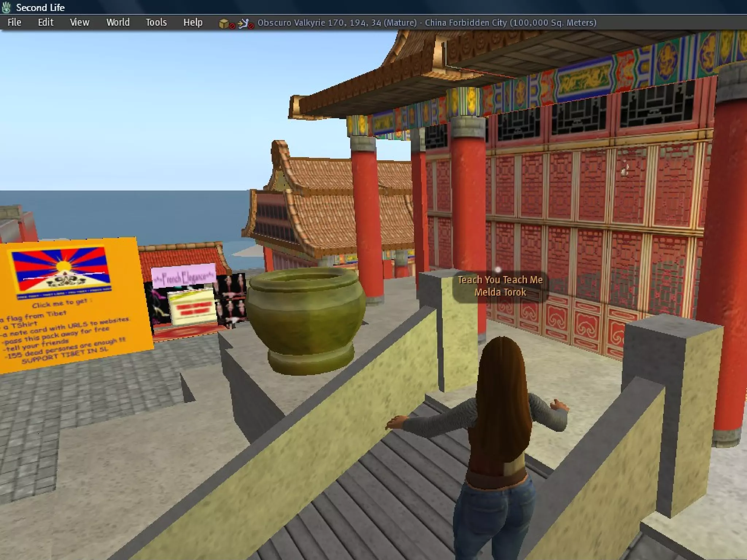This screenshot has width=747, height=560.
Task: Click the Second Life hand logo
Action: tap(7, 7)
